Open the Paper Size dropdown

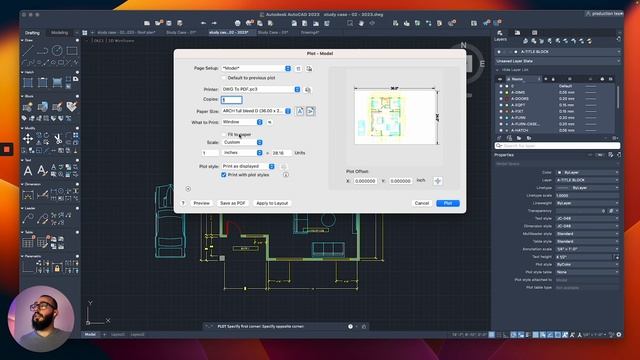pyautogui.click(x=256, y=111)
